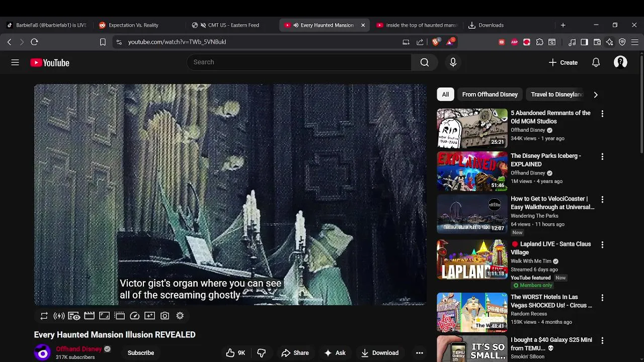Toggle the bookmark for this page

[103, 42]
